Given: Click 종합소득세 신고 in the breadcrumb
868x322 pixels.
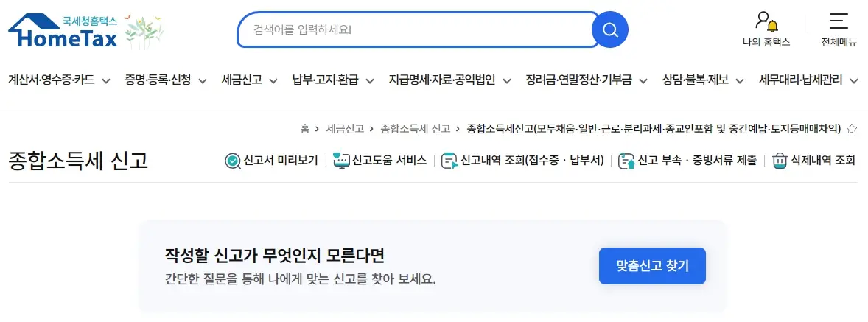Looking at the screenshot, I should (415, 129).
